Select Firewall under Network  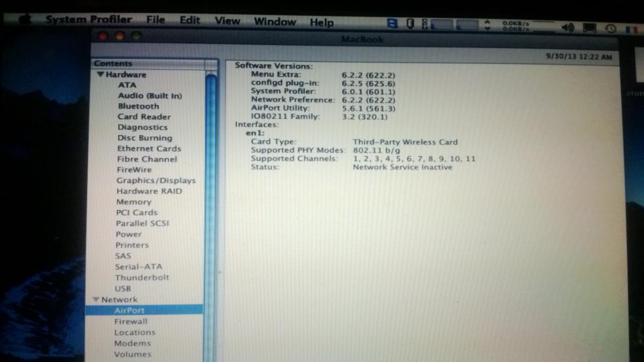pos(130,321)
